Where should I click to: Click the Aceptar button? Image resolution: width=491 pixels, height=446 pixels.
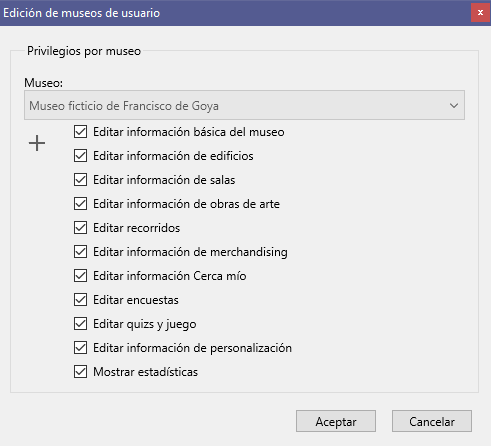(x=336, y=421)
